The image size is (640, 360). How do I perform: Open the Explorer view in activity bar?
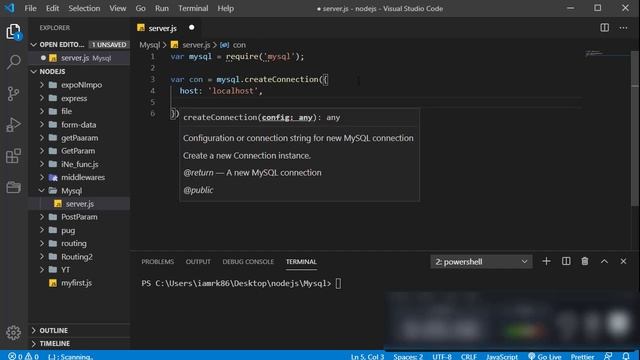(13, 31)
